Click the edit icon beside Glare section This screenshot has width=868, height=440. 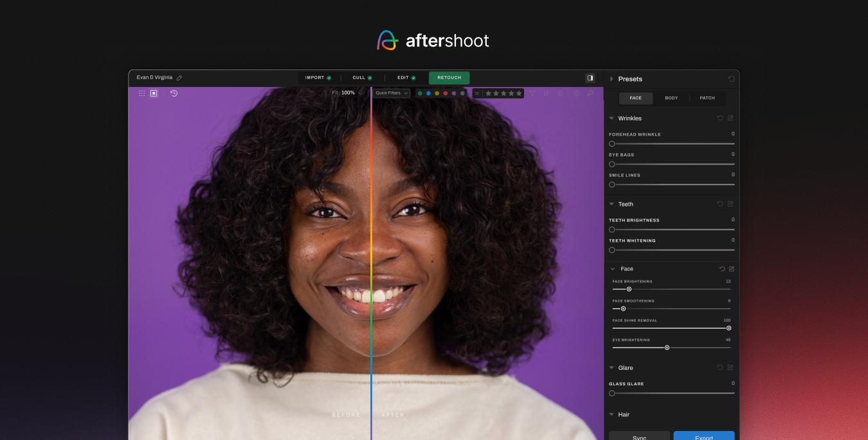click(730, 368)
